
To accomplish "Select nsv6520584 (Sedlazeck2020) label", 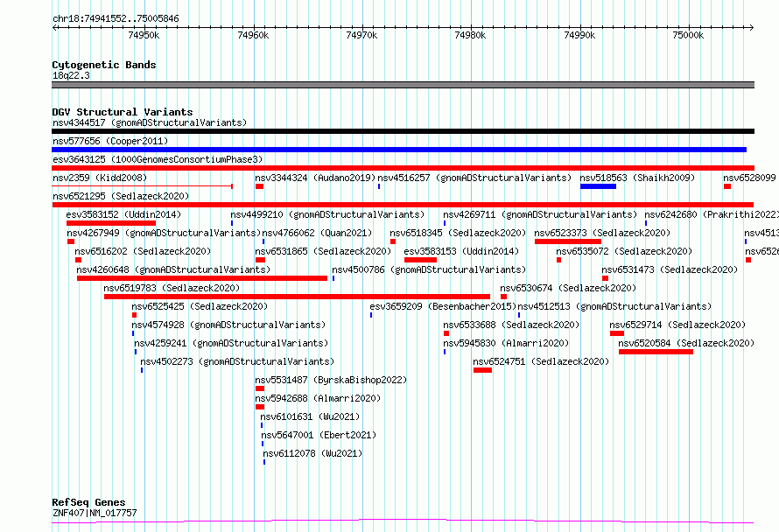I will (x=686, y=343).
